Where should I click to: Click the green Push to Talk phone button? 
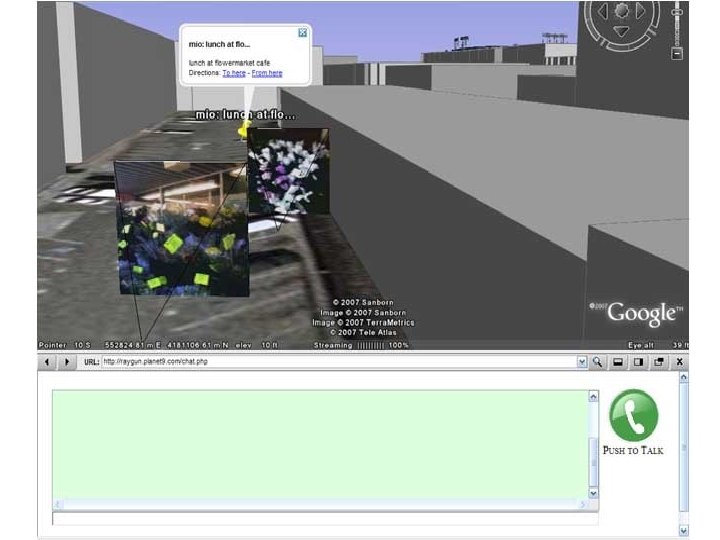(x=634, y=416)
